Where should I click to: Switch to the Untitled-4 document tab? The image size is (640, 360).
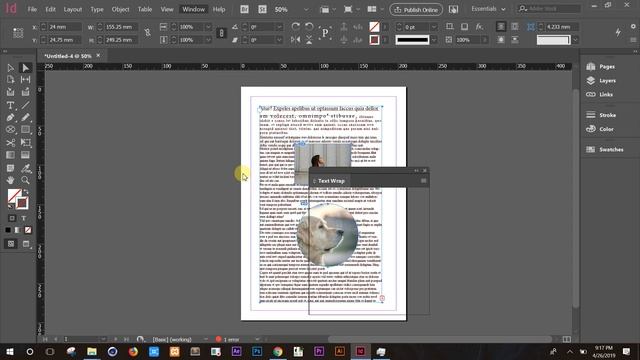pyautogui.click(x=68, y=56)
